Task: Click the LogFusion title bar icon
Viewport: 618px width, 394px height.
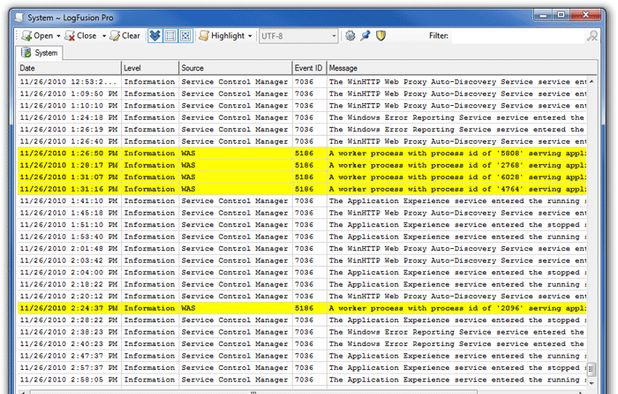Action: point(19,17)
